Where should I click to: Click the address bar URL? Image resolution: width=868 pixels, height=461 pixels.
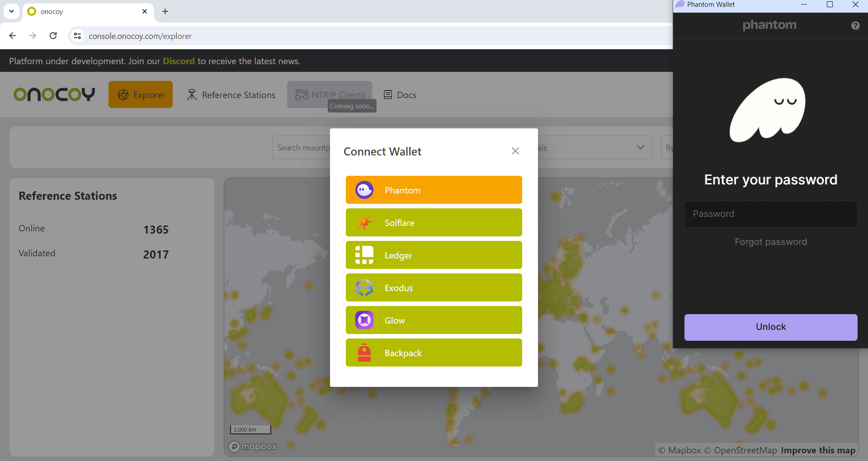(140, 36)
